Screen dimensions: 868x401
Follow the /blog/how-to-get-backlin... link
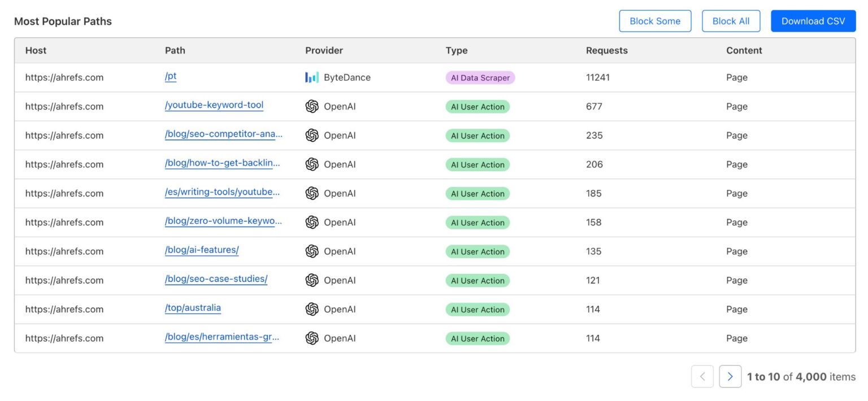tap(222, 164)
